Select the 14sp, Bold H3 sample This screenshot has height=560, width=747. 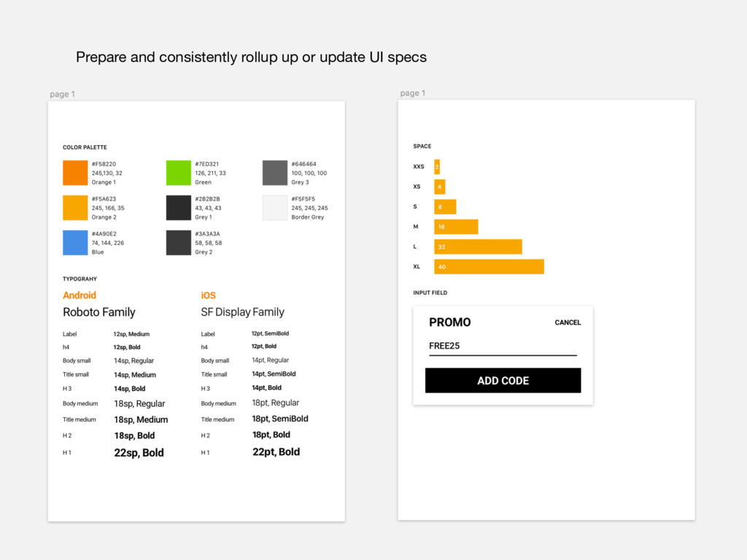(130, 389)
